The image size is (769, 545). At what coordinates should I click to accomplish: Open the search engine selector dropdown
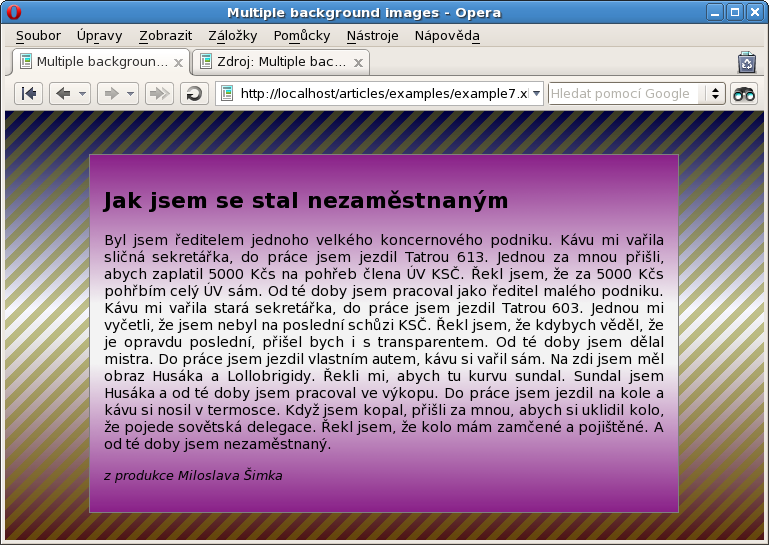716,93
